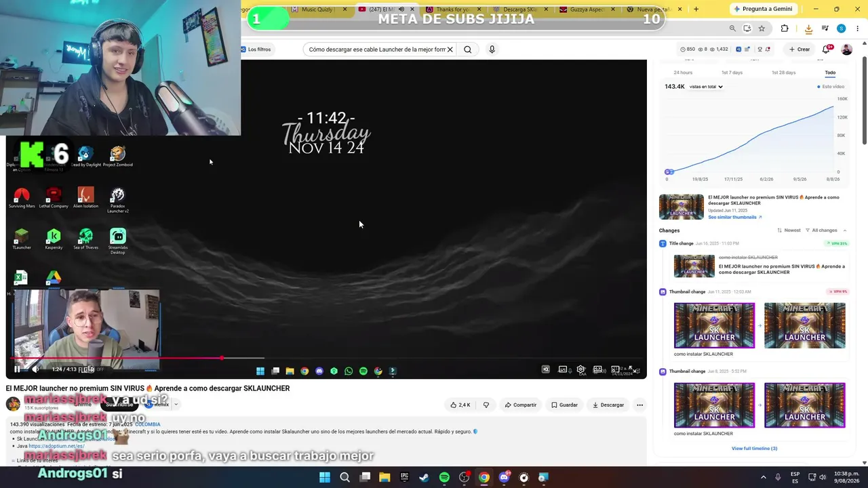Open the See similar thumbnails link

(x=735, y=218)
